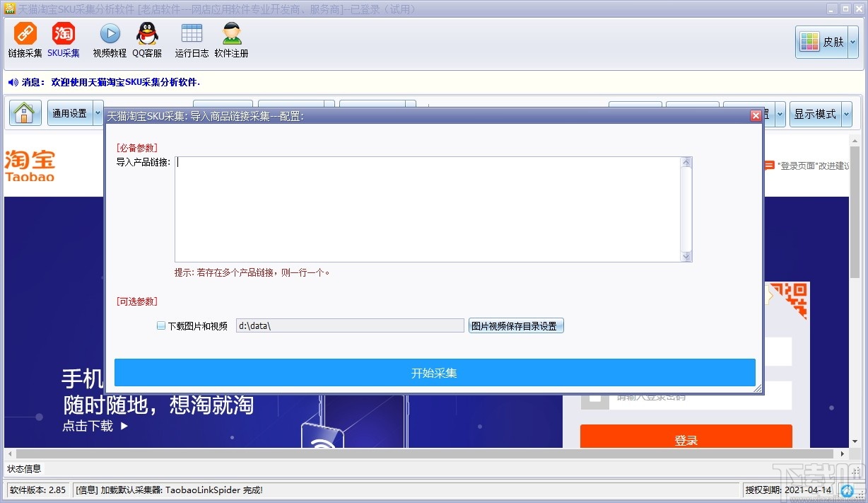
Task: Click the network status icon in bottom-right corner
Action: pos(848,490)
